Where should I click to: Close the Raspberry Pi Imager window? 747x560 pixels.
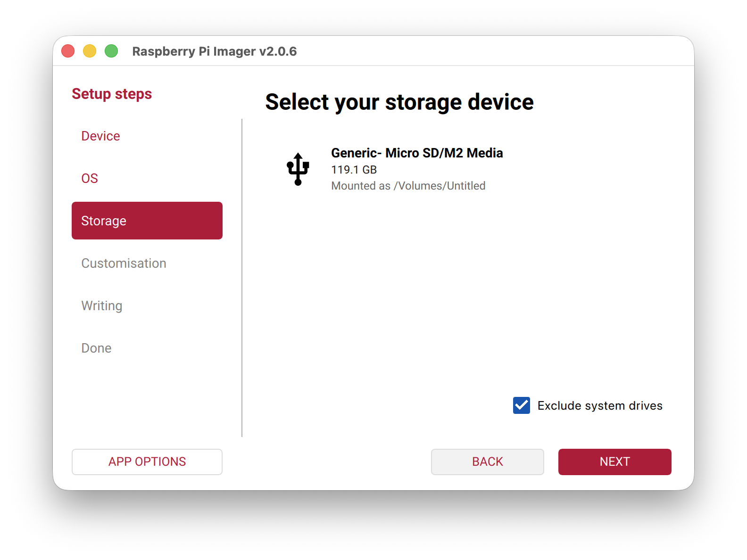click(x=68, y=51)
